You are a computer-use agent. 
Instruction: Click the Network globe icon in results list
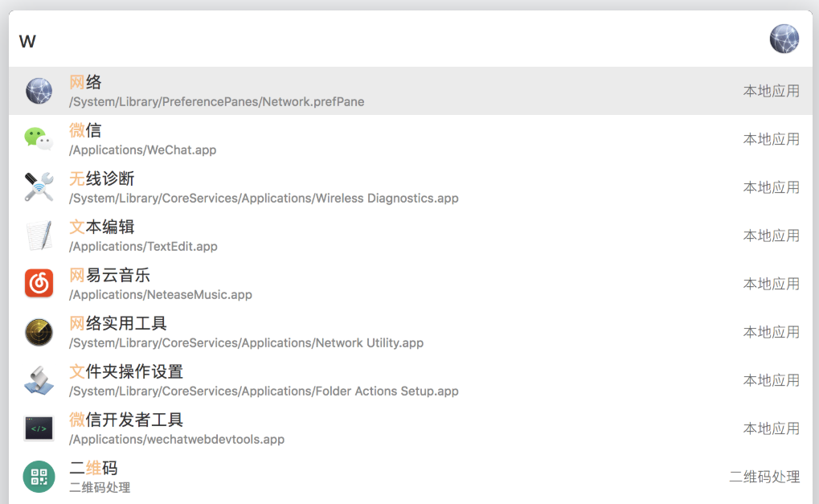tap(39, 91)
